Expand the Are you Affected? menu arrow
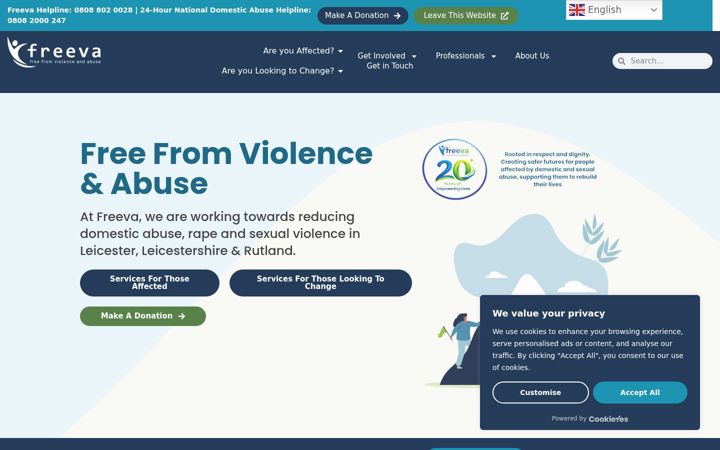Viewport: 720px width, 450px height. coord(340,51)
